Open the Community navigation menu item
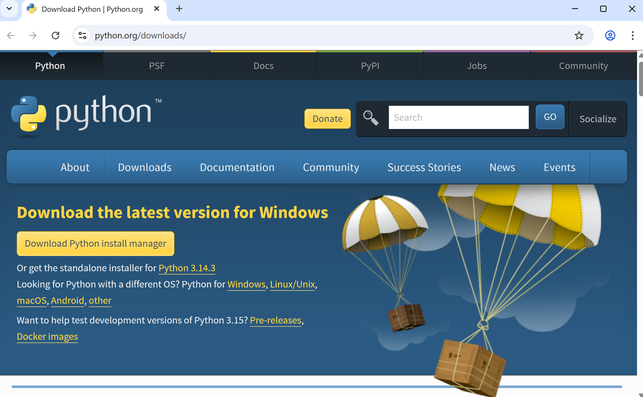The image size is (643, 397). [x=331, y=167]
